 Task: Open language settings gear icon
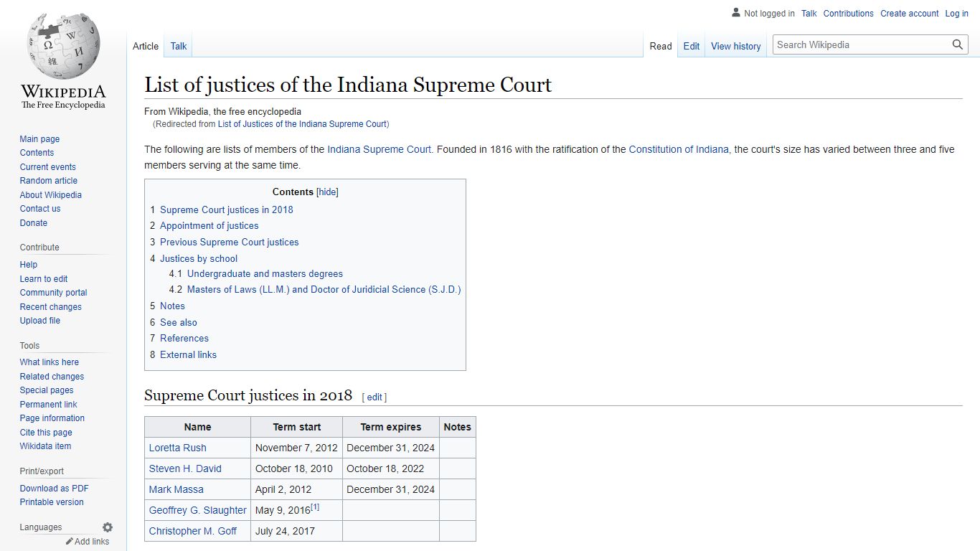[108, 527]
